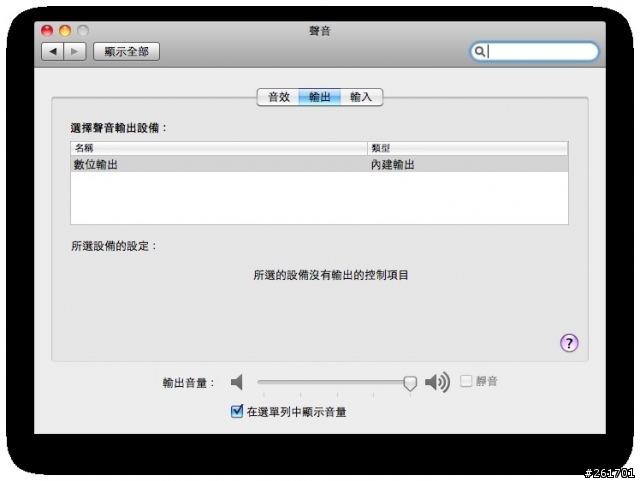Click the 內建輸出 type cell
The width and height of the screenshot is (640, 481).
pos(393,165)
